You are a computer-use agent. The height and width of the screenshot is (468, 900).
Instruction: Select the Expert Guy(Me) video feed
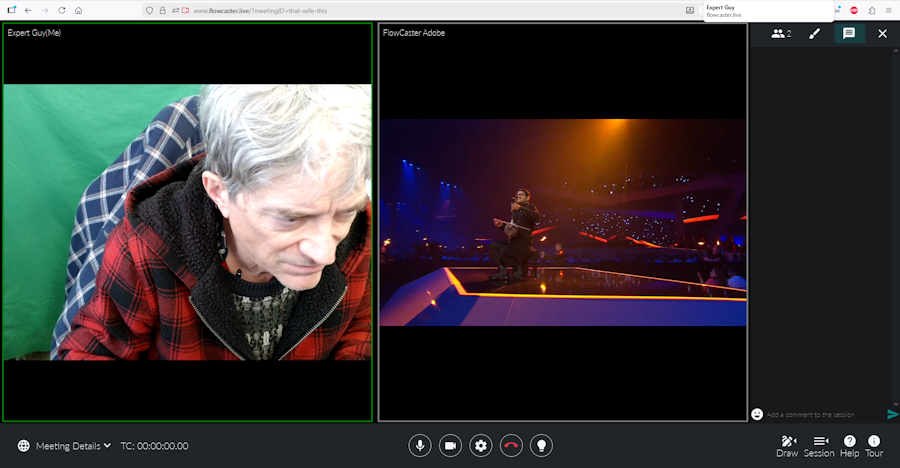(188, 222)
